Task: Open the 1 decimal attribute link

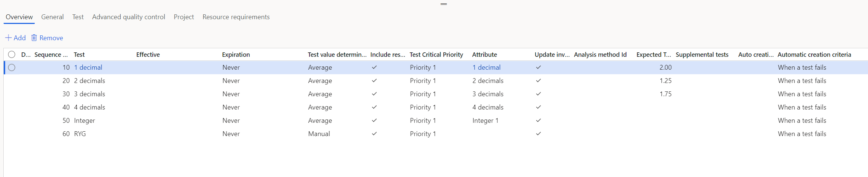Action: click(x=487, y=67)
